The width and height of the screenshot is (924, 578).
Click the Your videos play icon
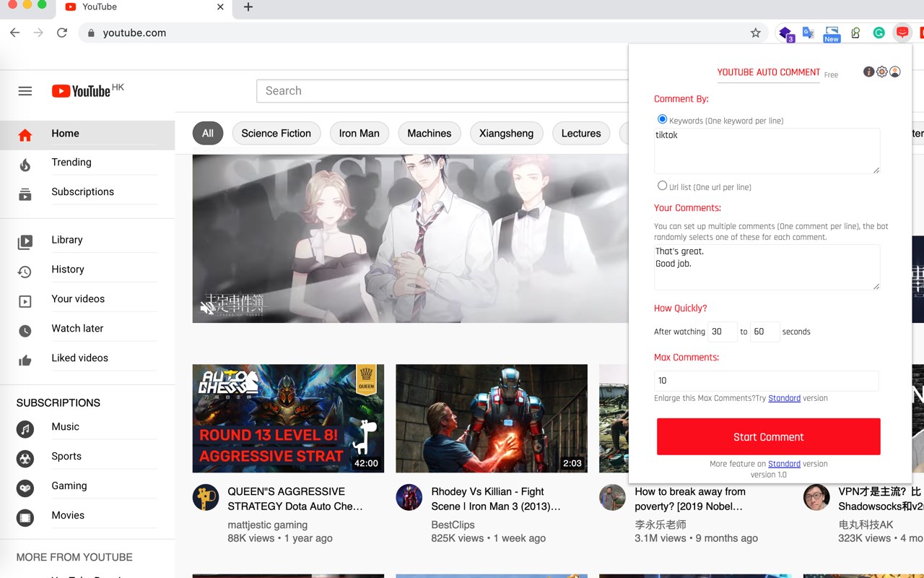[x=25, y=301]
